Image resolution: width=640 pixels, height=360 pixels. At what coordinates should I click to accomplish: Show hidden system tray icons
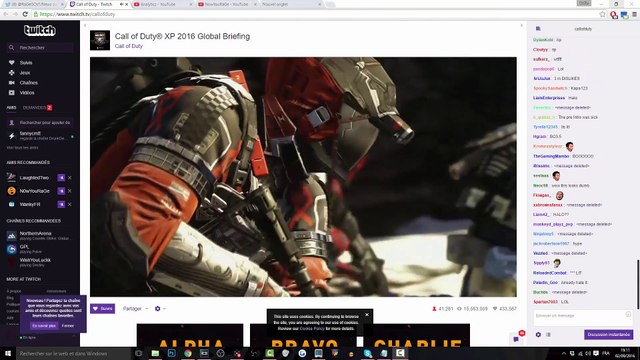(564, 353)
